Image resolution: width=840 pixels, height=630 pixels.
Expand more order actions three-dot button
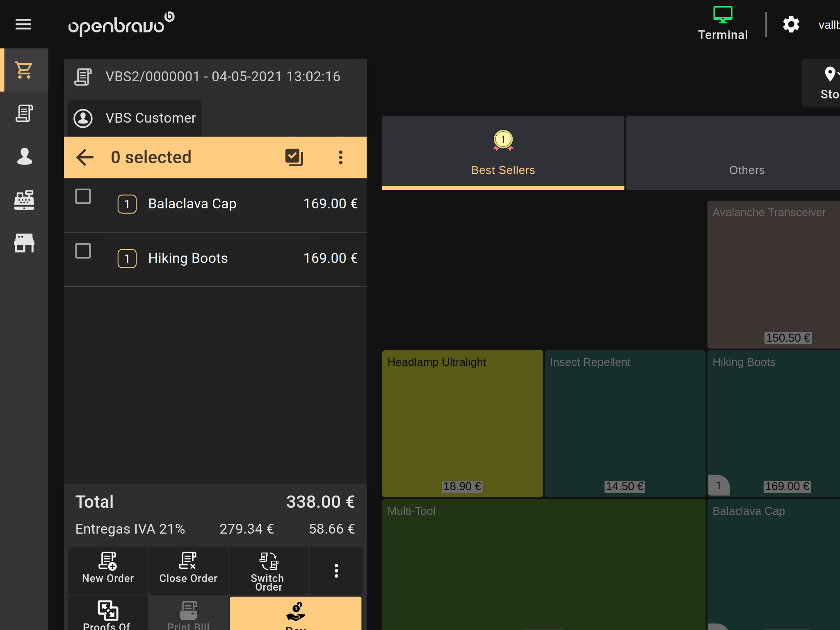point(336,571)
